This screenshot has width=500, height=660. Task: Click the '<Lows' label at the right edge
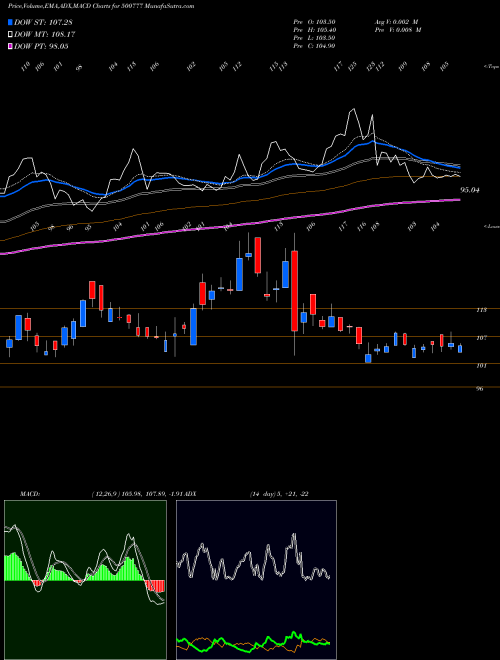[x=492, y=226]
